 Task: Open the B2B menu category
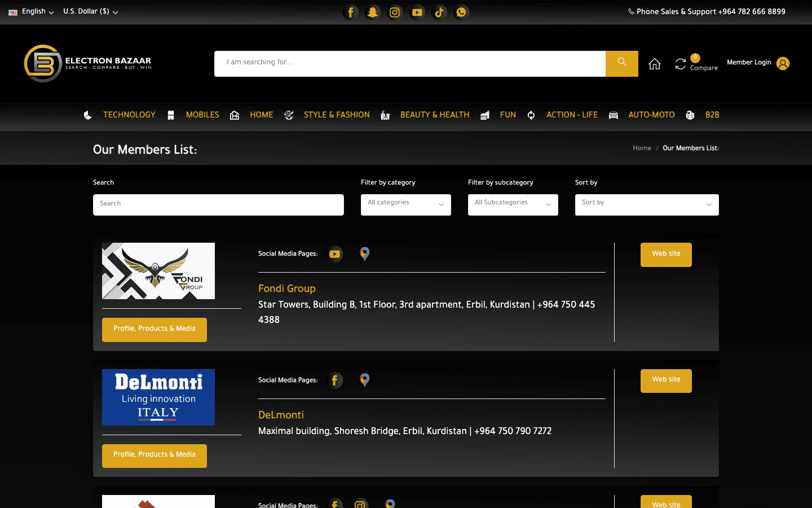click(712, 115)
